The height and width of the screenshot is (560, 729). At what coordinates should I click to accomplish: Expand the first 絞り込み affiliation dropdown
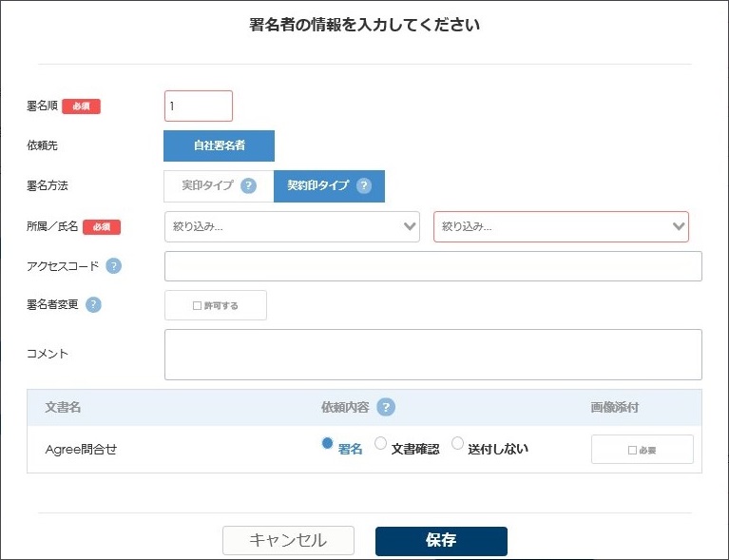click(292, 226)
